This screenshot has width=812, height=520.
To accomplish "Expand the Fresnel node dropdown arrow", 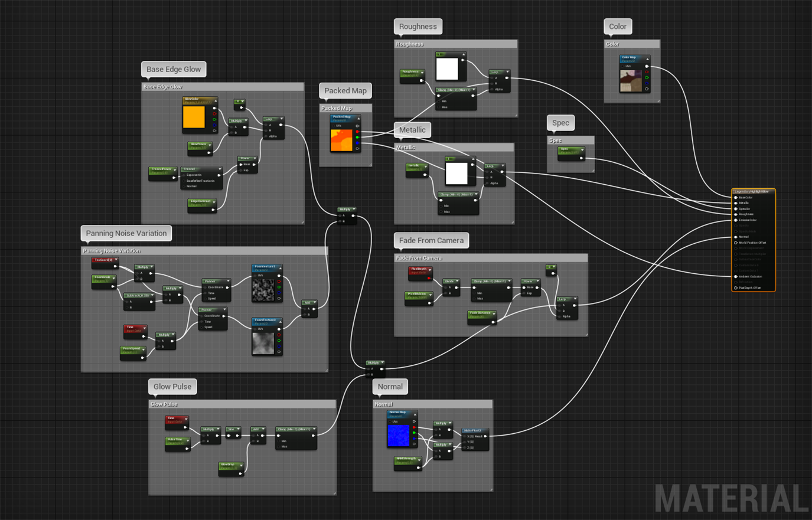I will coord(220,169).
